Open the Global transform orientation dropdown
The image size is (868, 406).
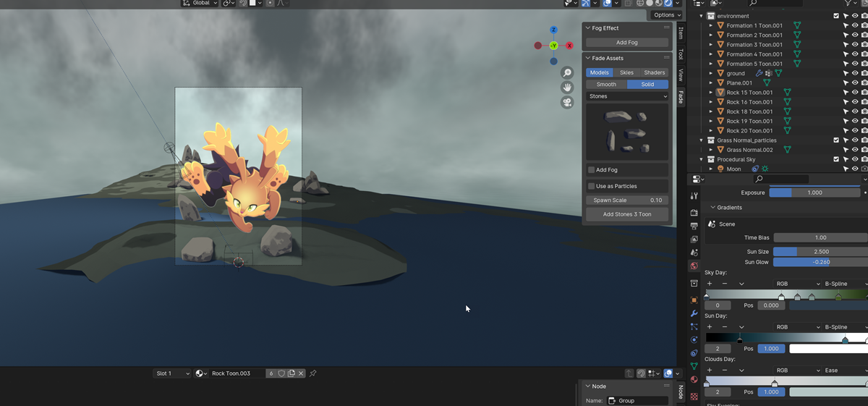pyautogui.click(x=200, y=3)
